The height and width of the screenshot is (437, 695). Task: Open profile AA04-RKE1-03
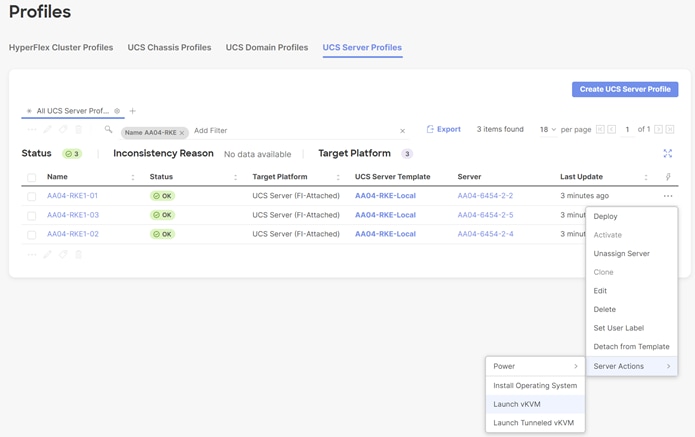click(73, 215)
